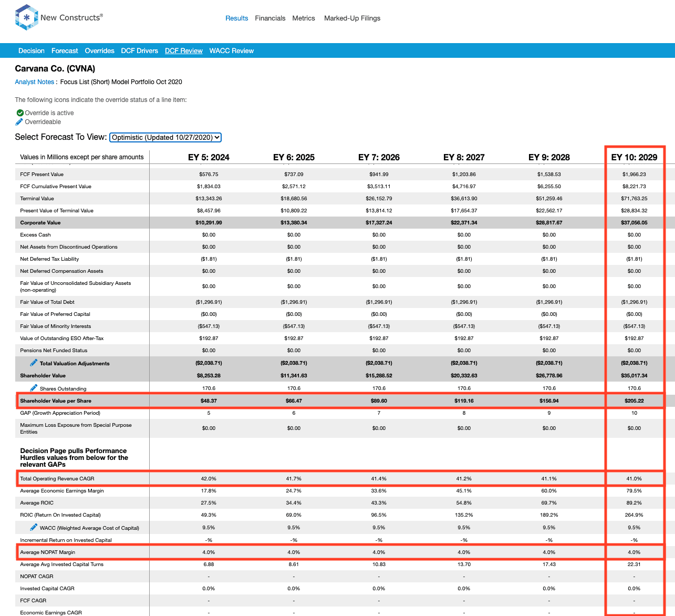Image resolution: width=675 pixels, height=616 pixels.
Task: Click the Net Deferred Tax Liability label
Action: 49,259
